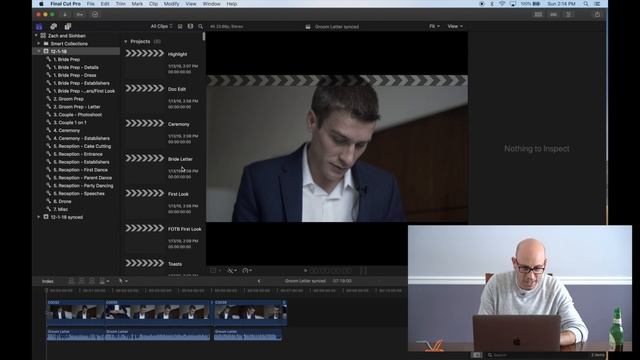Image resolution: width=640 pixels, height=360 pixels.
Task: Collapse the 12-1-18 event
Action: click(39, 51)
